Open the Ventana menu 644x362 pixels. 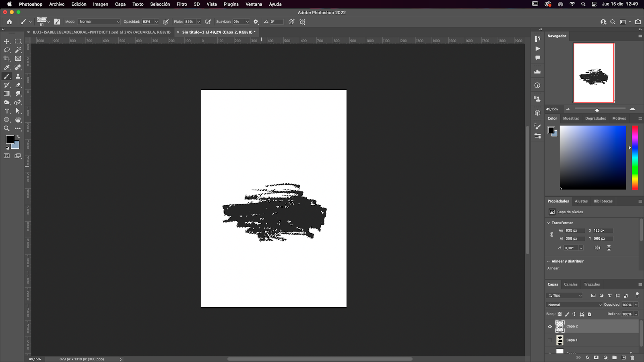[254, 4]
